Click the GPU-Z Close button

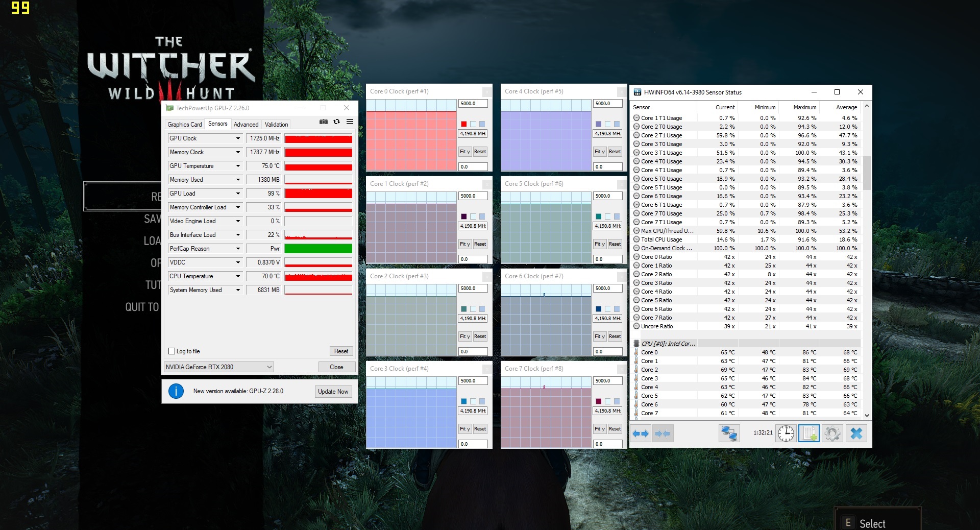point(336,367)
